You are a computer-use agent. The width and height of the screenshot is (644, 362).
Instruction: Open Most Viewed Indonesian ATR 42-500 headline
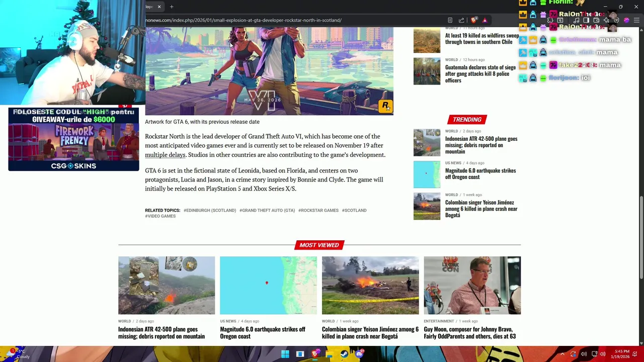click(162, 333)
